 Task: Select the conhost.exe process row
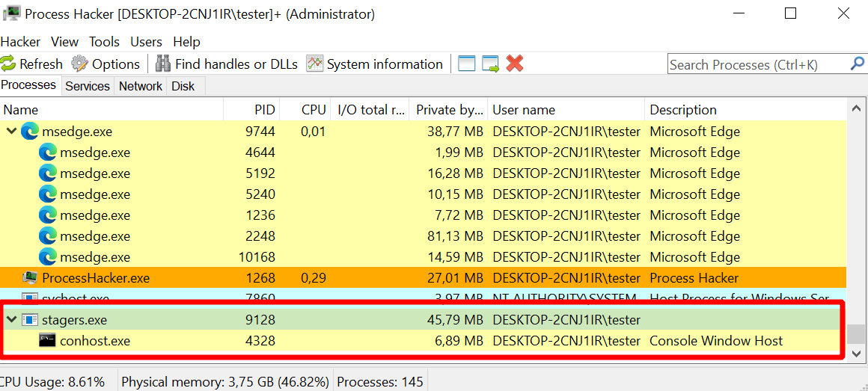click(x=424, y=341)
